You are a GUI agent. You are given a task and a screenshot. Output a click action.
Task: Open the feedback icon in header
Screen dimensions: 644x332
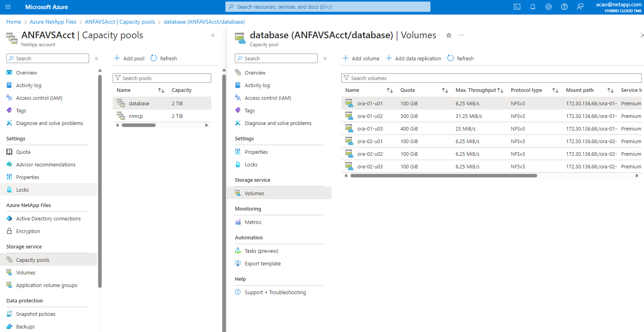580,7
